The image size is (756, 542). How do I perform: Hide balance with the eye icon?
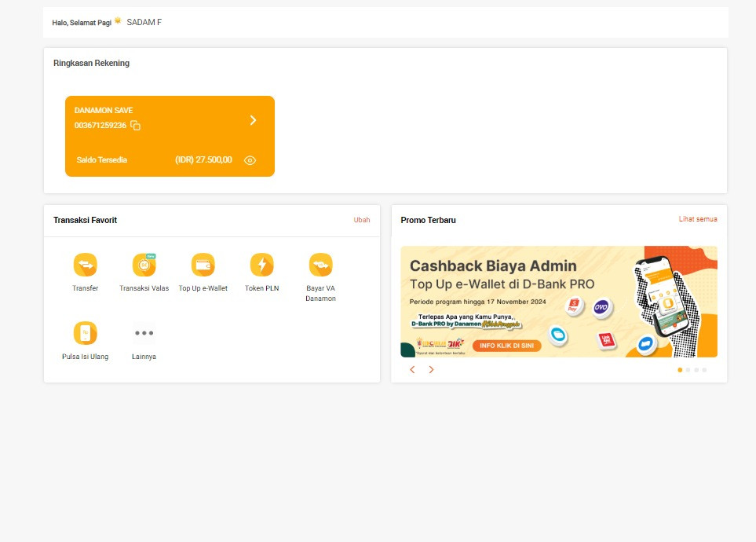250,160
